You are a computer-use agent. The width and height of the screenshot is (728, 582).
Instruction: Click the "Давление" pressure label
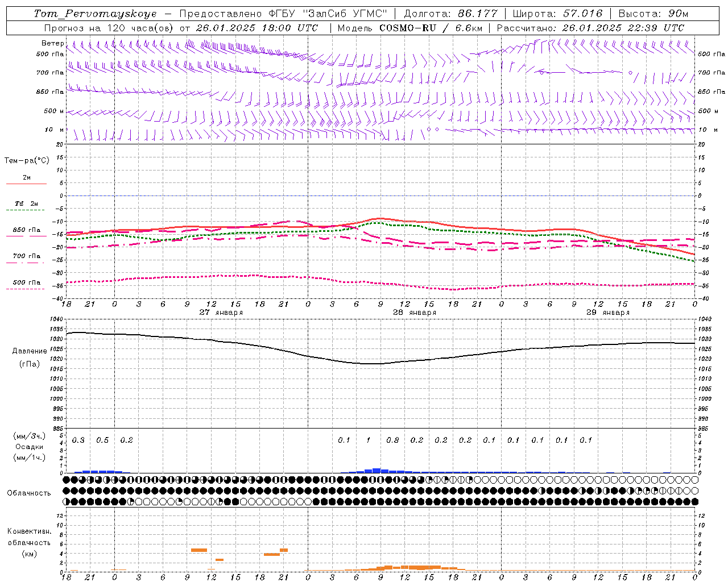point(30,351)
